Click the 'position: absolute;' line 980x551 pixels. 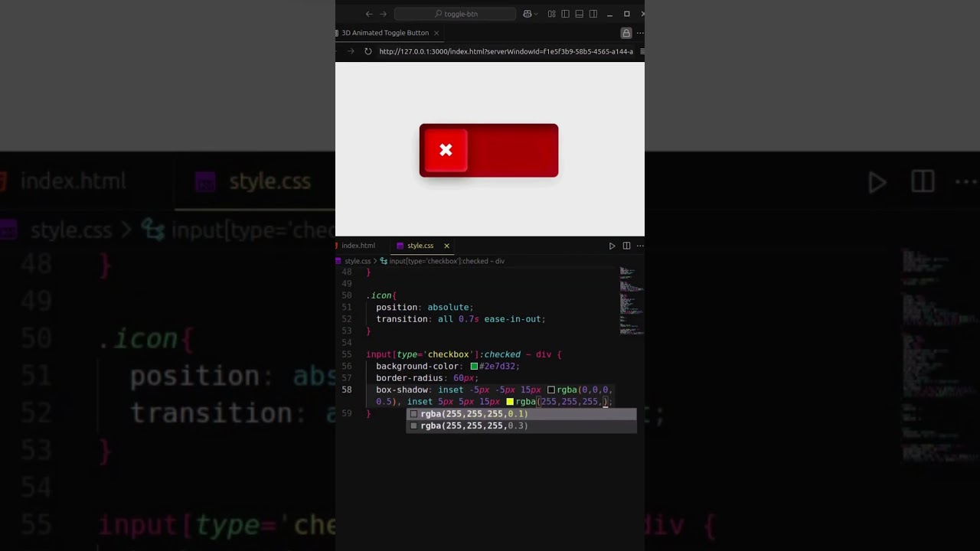click(x=425, y=308)
